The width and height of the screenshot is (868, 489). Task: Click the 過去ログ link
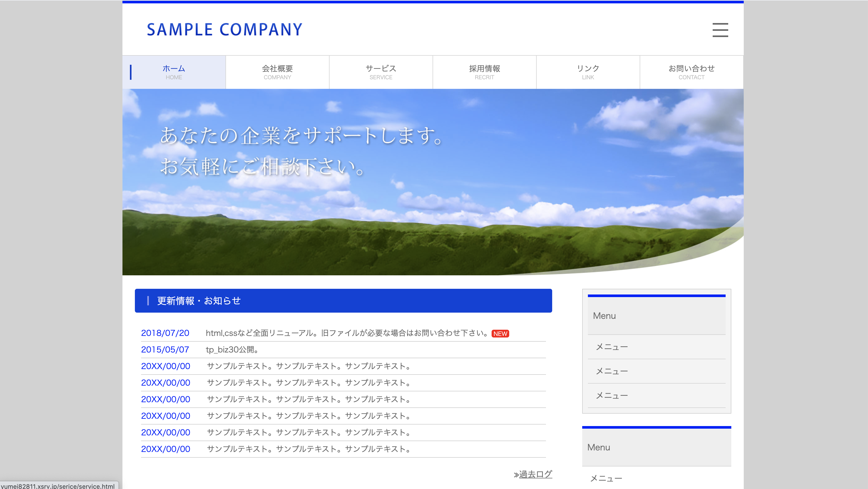pyautogui.click(x=535, y=474)
